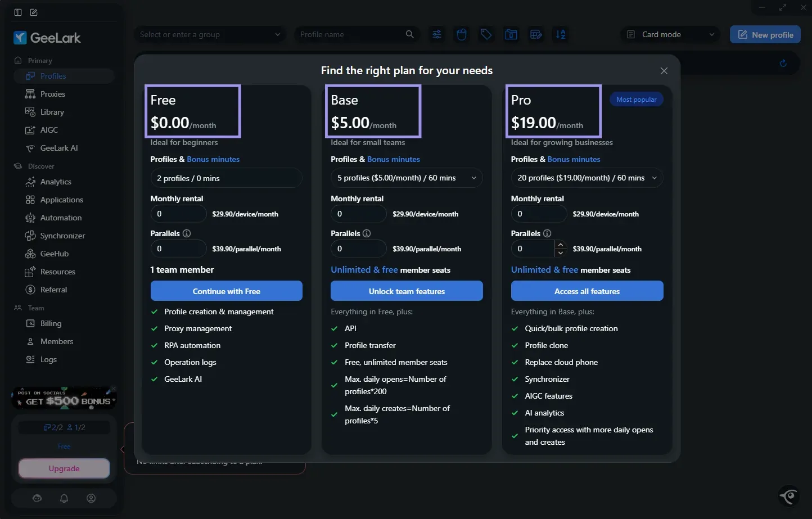The height and width of the screenshot is (519, 812).
Task: Click the A-Z sort icon
Action: click(x=561, y=34)
